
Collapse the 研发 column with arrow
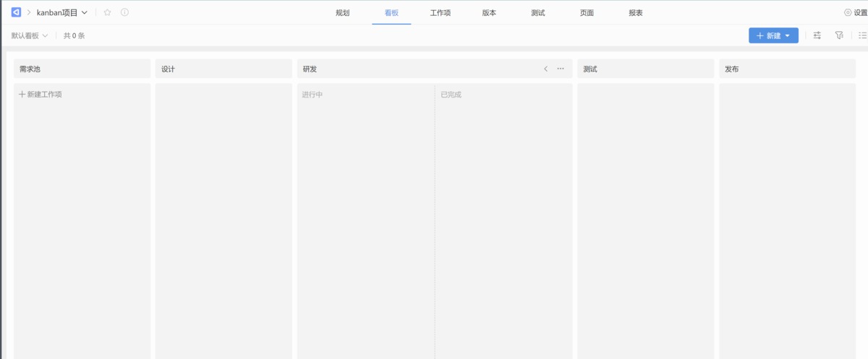(x=545, y=69)
